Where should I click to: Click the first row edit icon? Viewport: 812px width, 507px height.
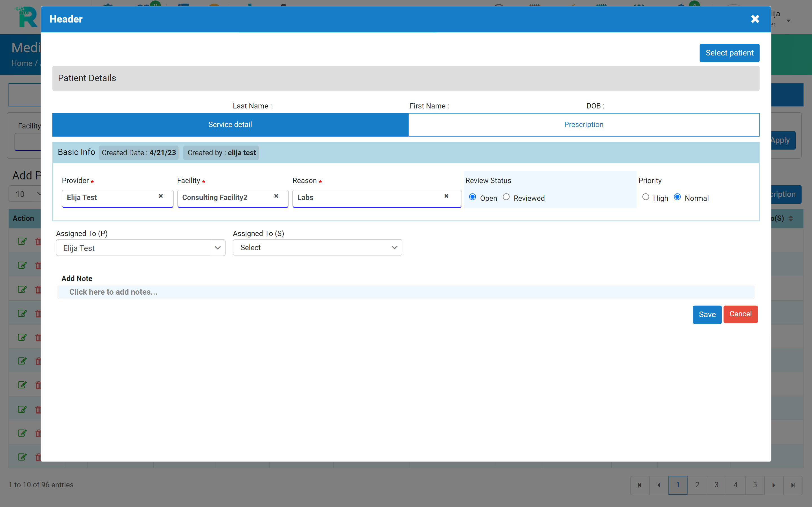click(22, 241)
